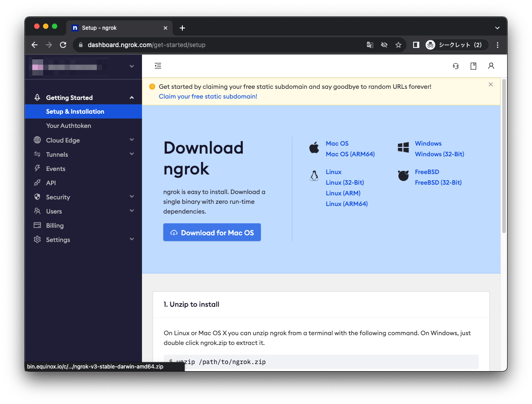The image size is (532, 404).
Task: Open the account switcher dropdown
Action: (83, 67)
